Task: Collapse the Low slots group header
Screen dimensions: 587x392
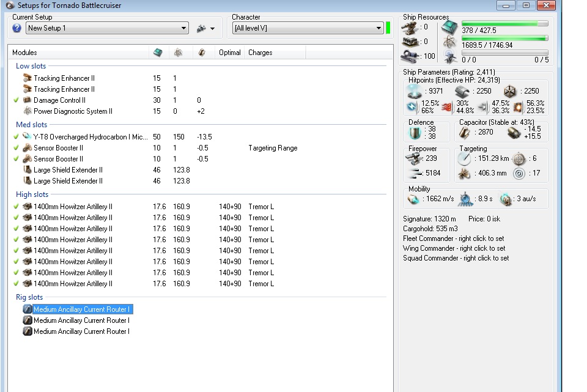Action: point(31,66)
